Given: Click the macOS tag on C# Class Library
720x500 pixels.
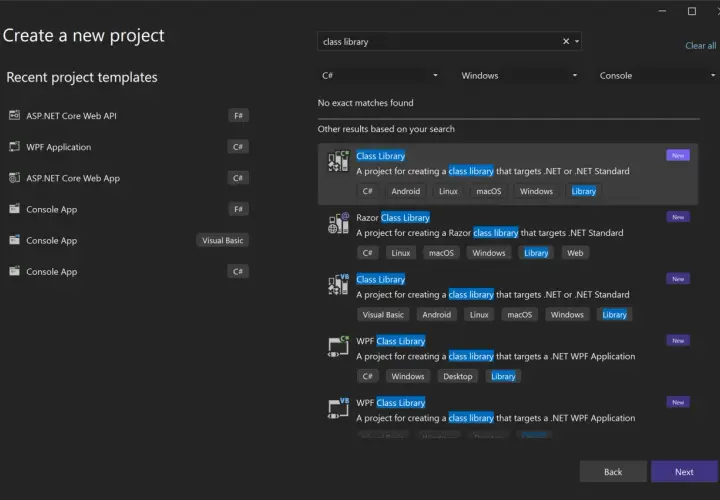Looking at the screenshot, I should pyautogui.click(x=489, y=191).
